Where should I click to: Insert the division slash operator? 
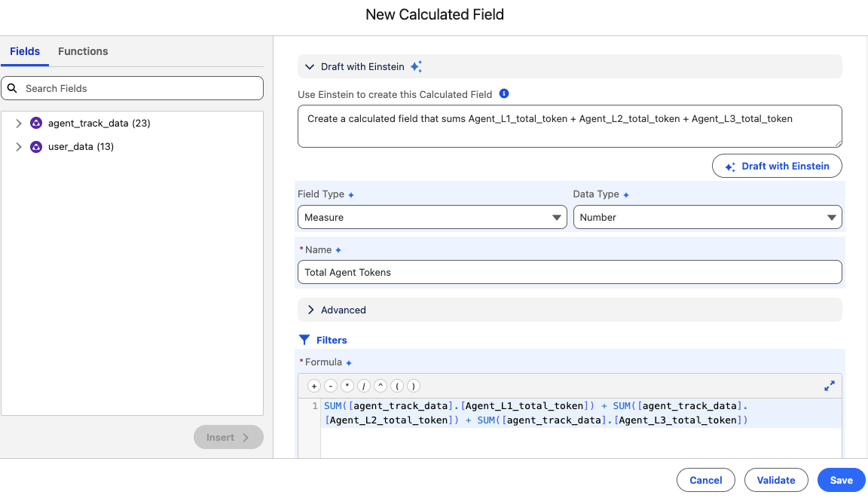[364, 386]
